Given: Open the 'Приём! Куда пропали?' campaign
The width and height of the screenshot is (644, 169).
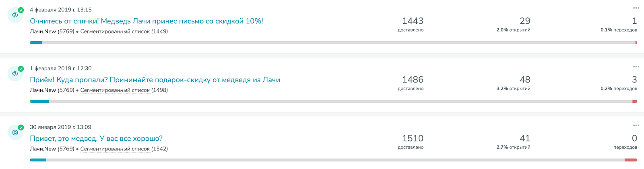Looking at the screenshot, I should tap(155, 80).
